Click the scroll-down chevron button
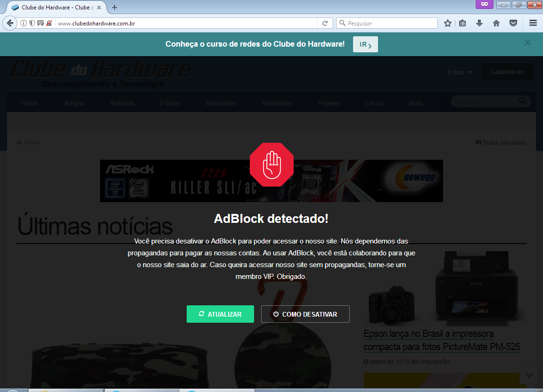The image size is (543, 392). click(x=529, y=375)
